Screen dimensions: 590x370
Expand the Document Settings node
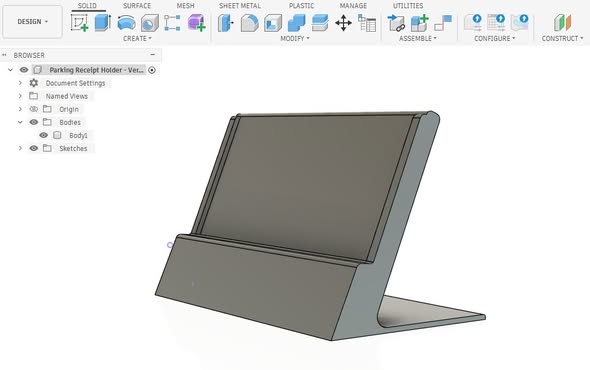[20, 83]
